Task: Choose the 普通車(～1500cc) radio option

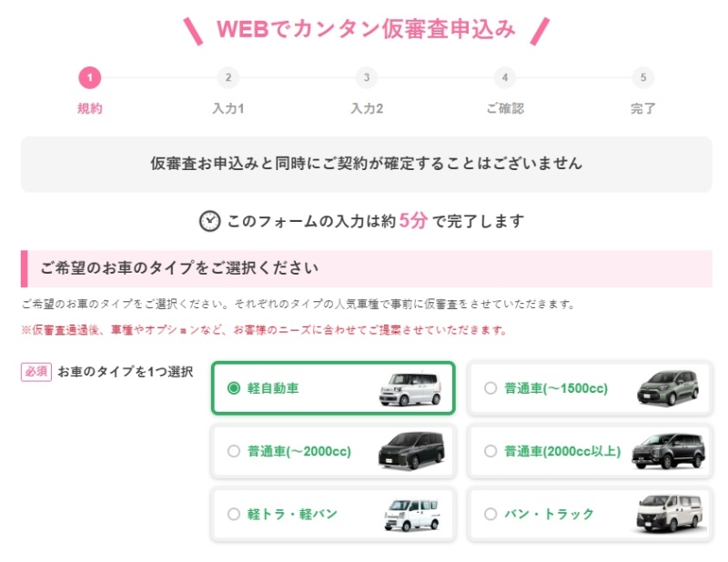Action: click(x=490, y=388)
